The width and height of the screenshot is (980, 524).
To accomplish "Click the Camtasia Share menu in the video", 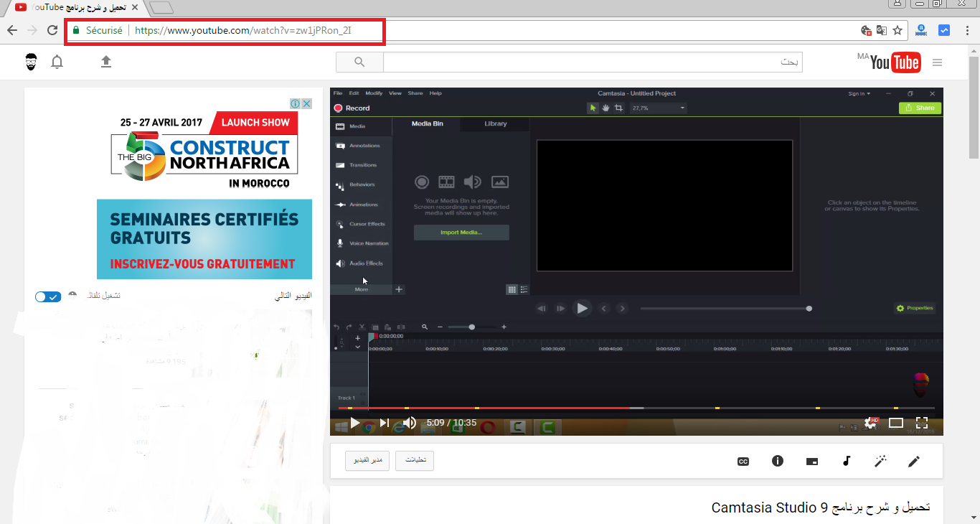I will pyautogui.click(x=415, y=93).
